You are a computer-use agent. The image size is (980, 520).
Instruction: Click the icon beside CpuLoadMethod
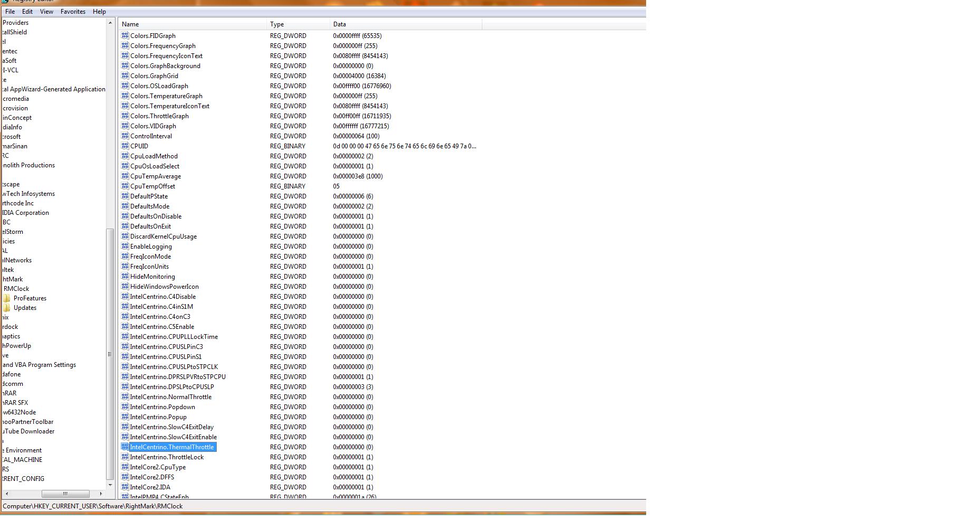click(125, 156)
